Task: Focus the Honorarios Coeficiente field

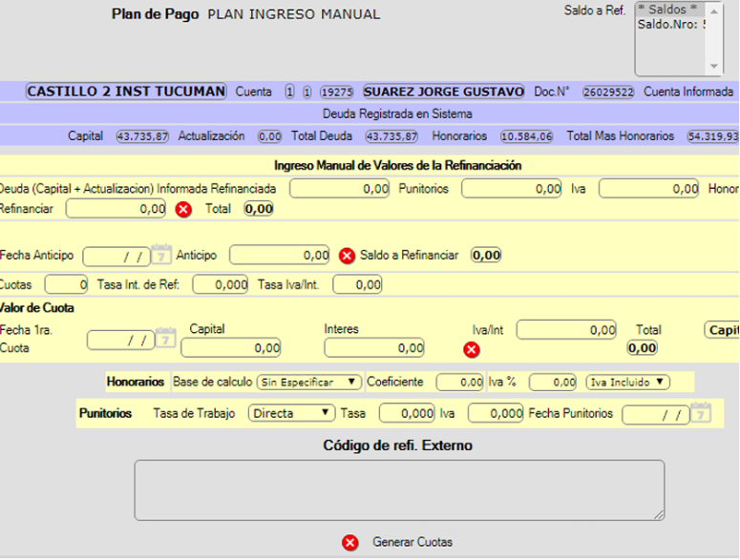Action: (x=460, y=382)
